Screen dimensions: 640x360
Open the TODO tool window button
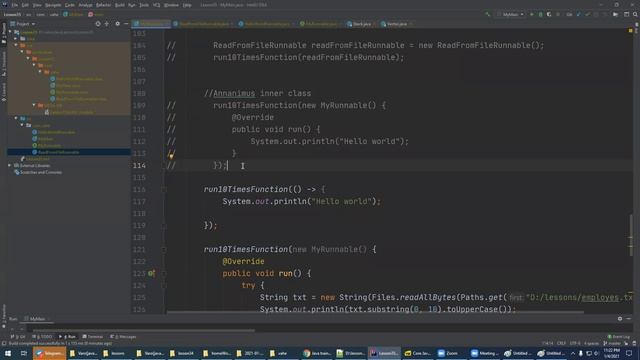[42, 337]
